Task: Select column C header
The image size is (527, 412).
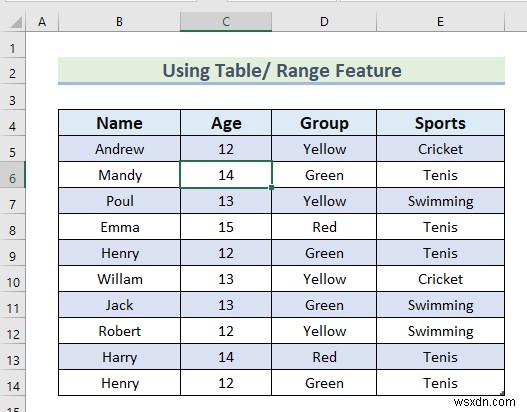Action: click(226, 22)
